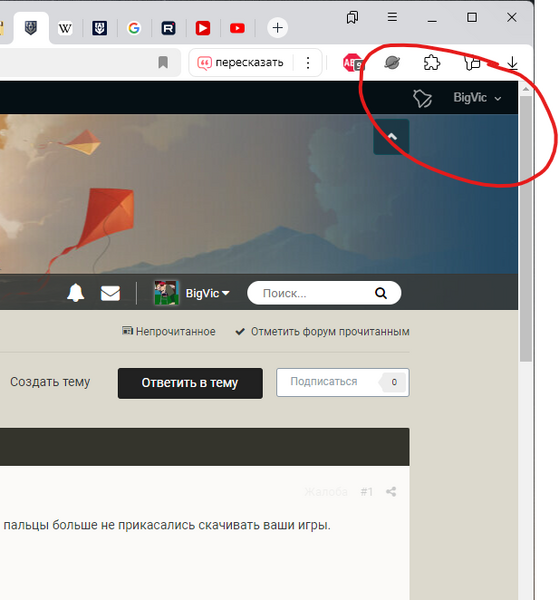Click the share icon on post #1
Screen dimensions: 559x600
[x=391, y=492]
